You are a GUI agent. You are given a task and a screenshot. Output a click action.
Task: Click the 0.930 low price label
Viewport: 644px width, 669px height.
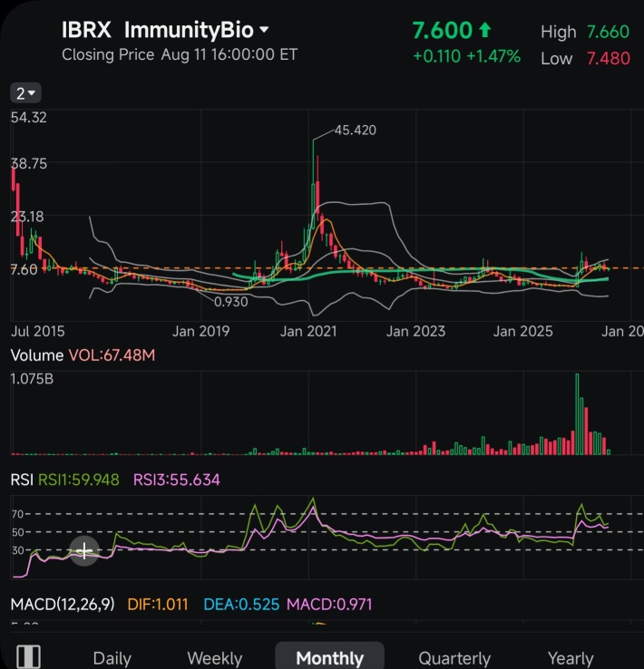click(x=231, y=302)
